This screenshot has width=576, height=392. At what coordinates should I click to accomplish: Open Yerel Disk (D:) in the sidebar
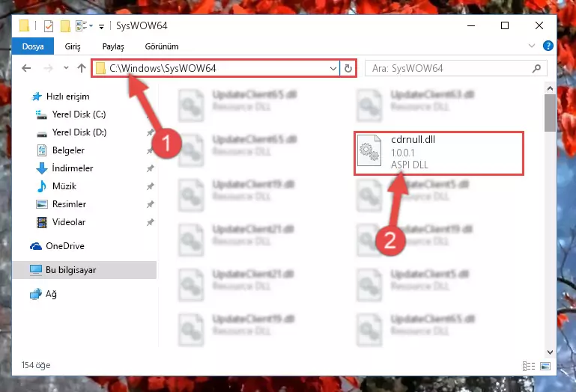tap(79, 132)
